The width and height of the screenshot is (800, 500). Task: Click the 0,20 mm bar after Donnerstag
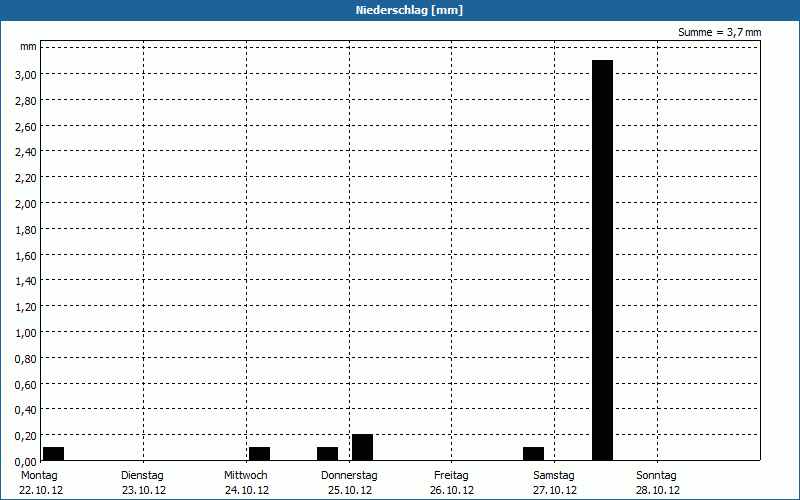pyautogui.click(x=362, y=447)
